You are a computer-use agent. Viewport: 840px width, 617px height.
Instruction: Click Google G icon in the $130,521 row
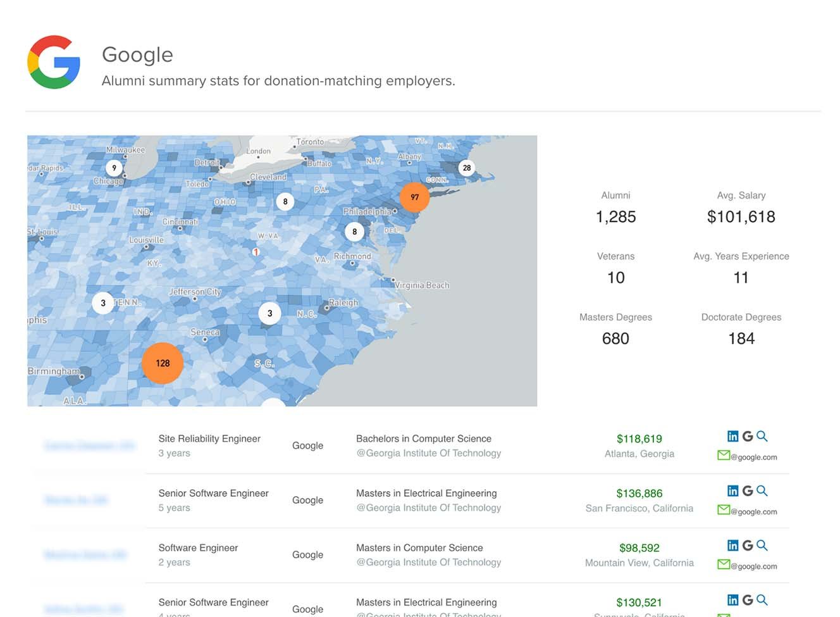[x=748, y=600]
